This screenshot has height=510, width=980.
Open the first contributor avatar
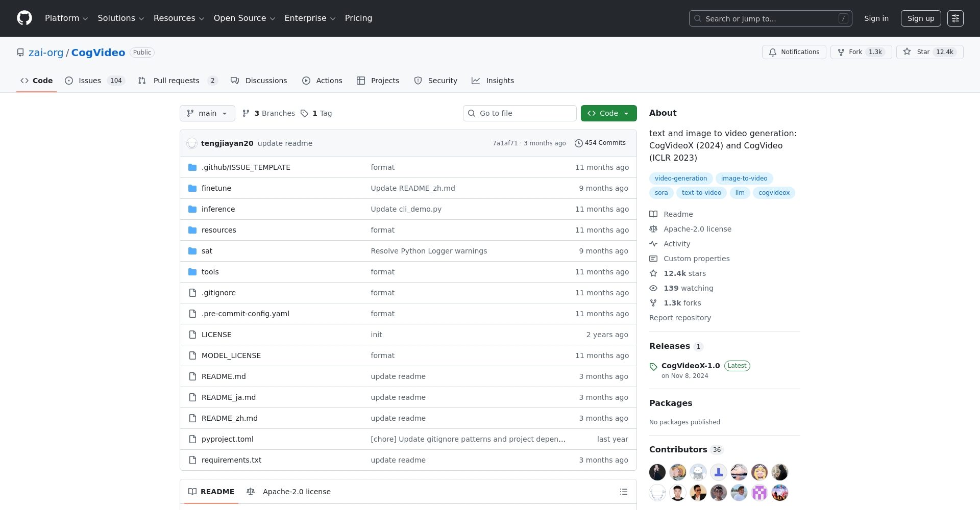657,472
